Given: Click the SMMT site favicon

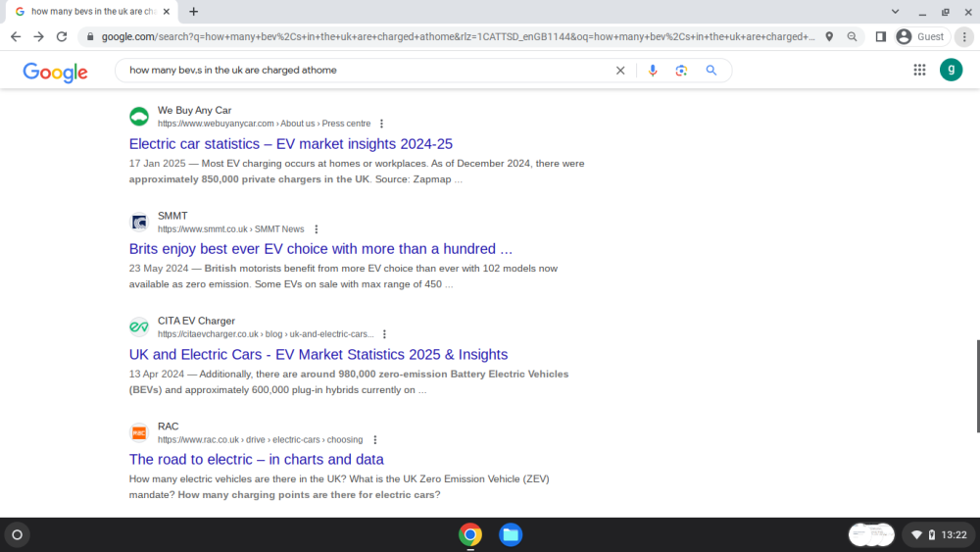Looking at the screenshot, I should pos(139,222).
